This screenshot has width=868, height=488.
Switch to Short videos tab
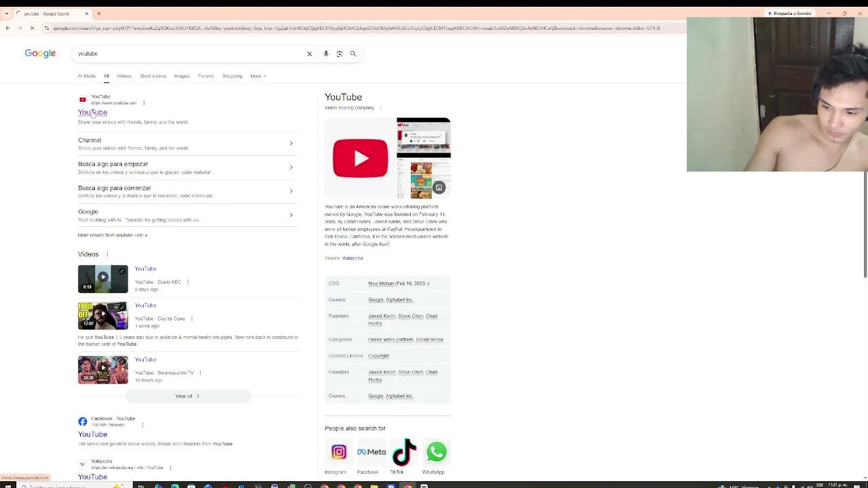pos(153,76)
